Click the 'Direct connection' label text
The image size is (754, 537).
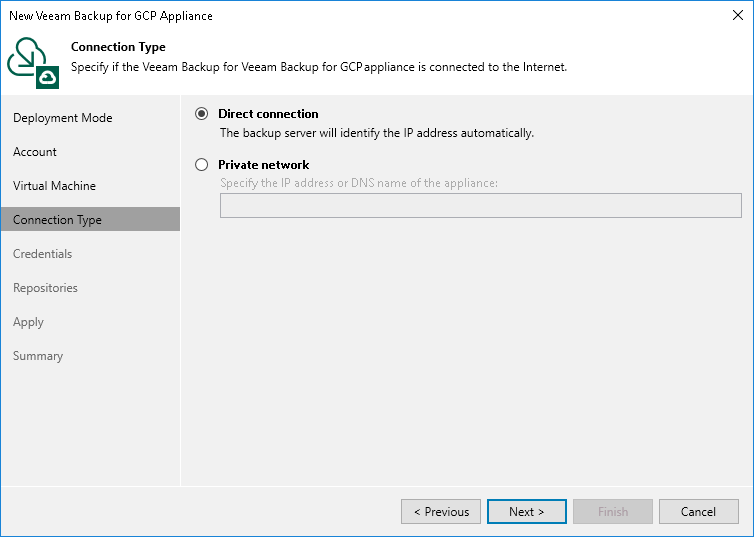click(x=268, y=114)
